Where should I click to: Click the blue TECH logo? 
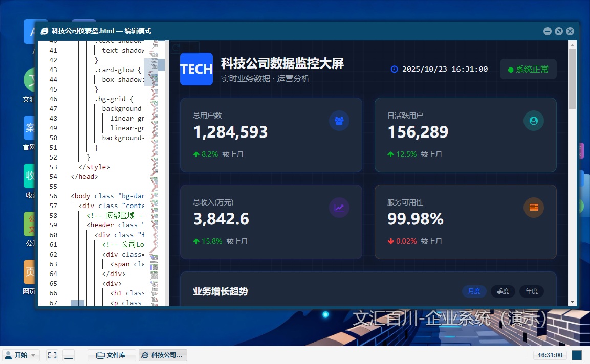pyautogui.click(x=196, y=69)
